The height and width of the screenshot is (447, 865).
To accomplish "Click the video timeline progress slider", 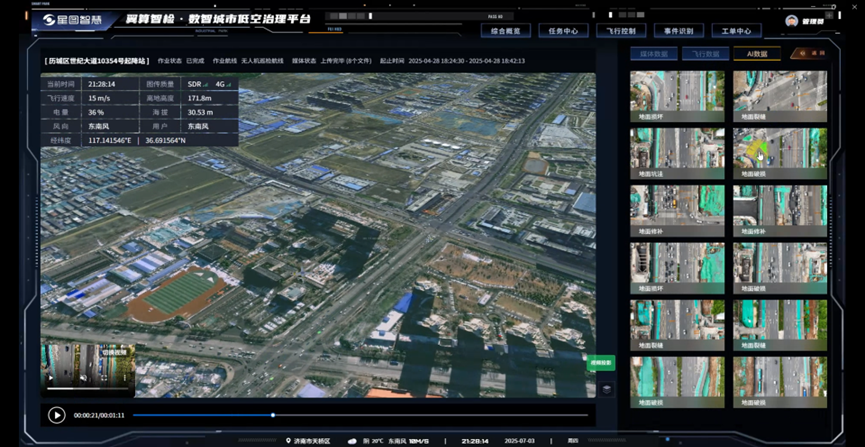I will [x=273, y=415].
